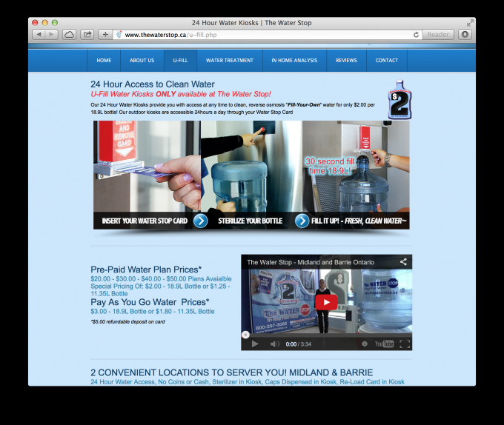Click the video title The Water Stop

[311, 262]
